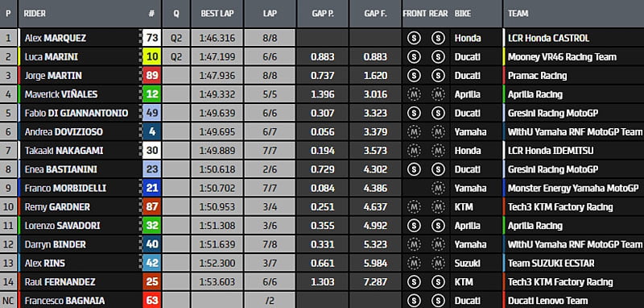Click Luca Marini's rear soft tyre icon
Screen dimensions: 644x308
(x=438, y=57)
